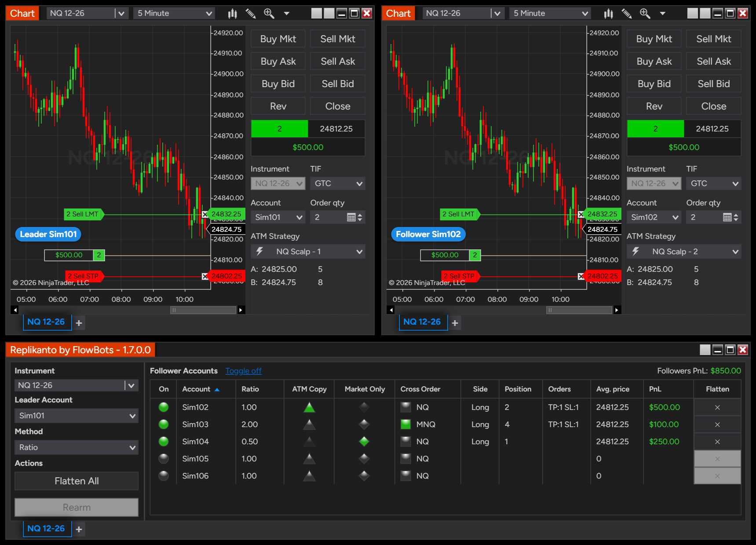
Task: Open Sim101 account dropdown in left chart
Action: pos(278,217)
